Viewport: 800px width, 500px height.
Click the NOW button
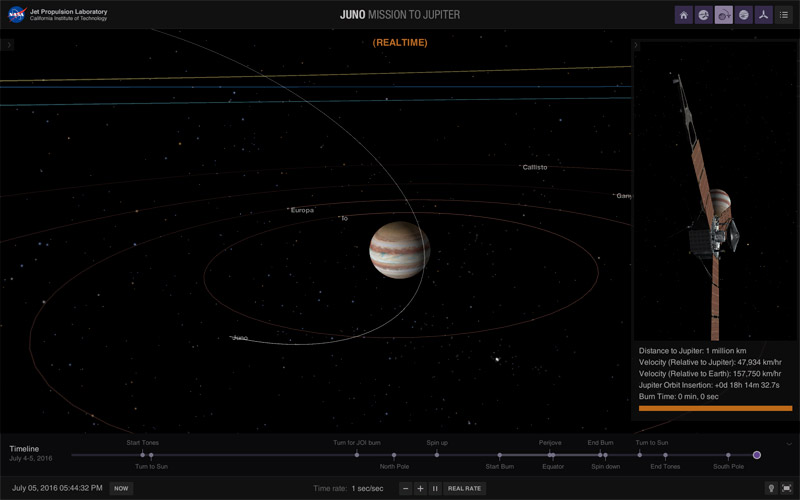pyautogui.click(x=121, y=488)
